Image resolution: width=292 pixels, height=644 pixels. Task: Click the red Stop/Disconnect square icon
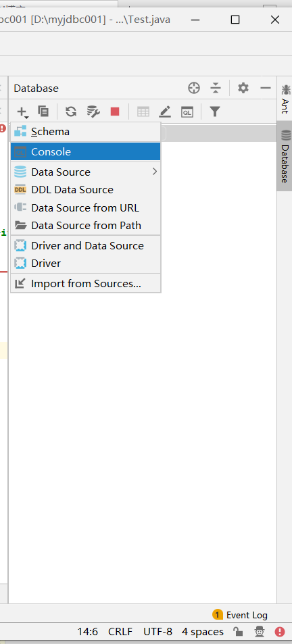coord(115,112)
